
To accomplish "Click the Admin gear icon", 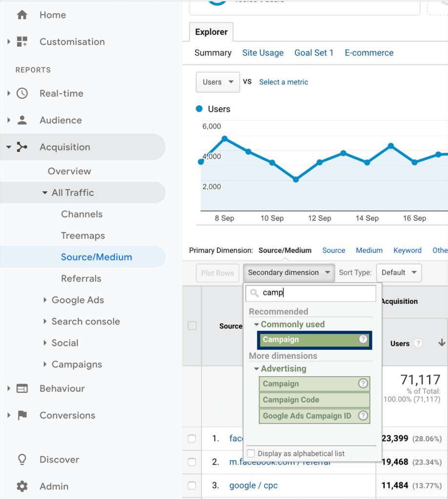I will click(22, 486).
